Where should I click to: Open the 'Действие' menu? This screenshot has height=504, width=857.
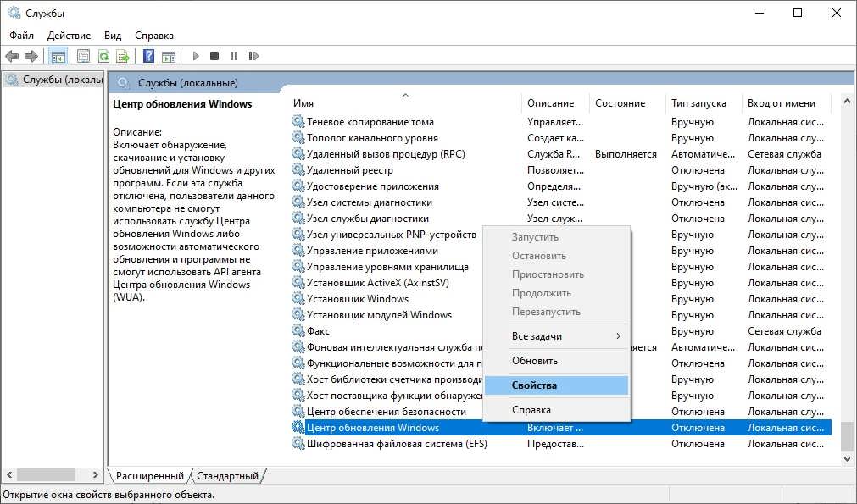tap(69, 36)
